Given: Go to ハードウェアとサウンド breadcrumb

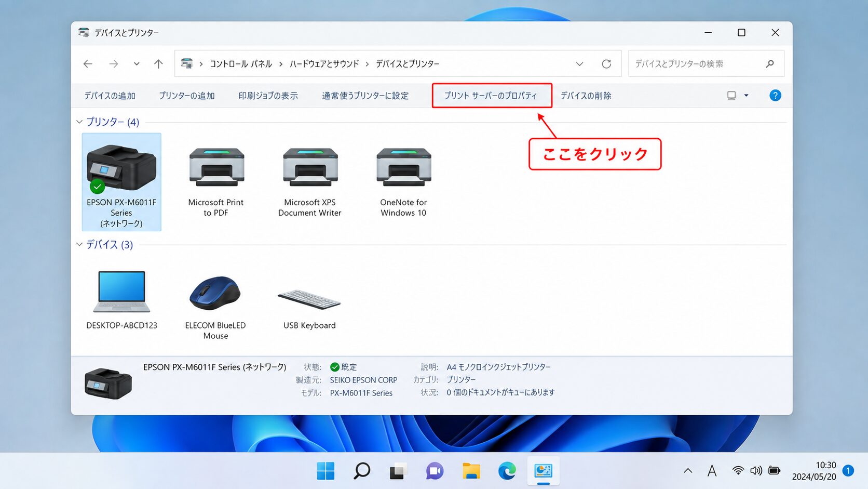Looking at the screenshot, I should (x=324, y=64).
